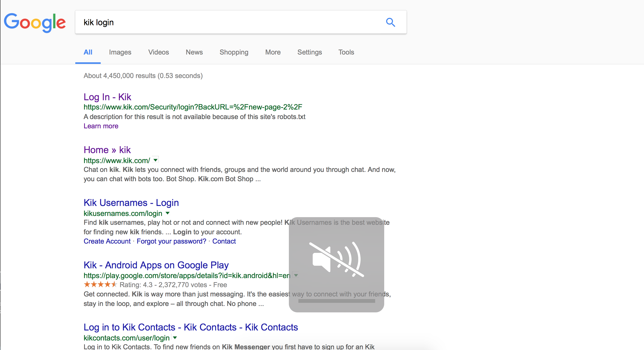Expand the arrow next to kikusernames.com/login

pos(168,213)
